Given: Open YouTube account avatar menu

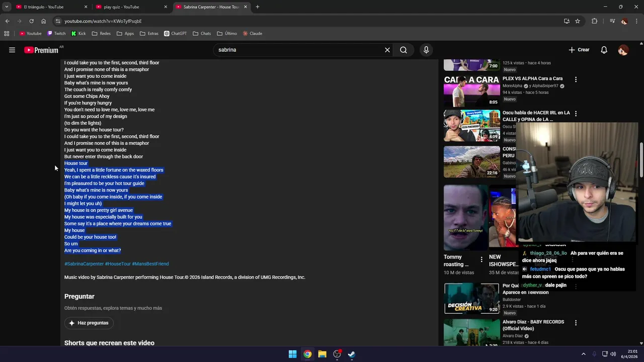Looking at the screenshot, I should (623, 50).
